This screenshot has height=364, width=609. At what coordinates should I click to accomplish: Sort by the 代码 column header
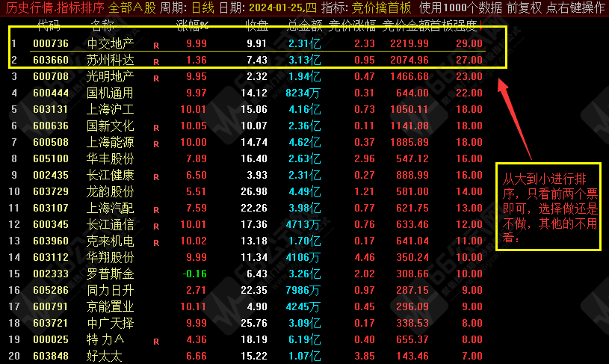(49, 25)
